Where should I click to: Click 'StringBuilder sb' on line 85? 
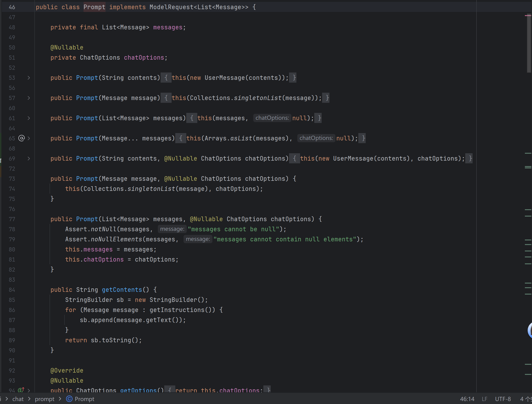click(94, 300)
